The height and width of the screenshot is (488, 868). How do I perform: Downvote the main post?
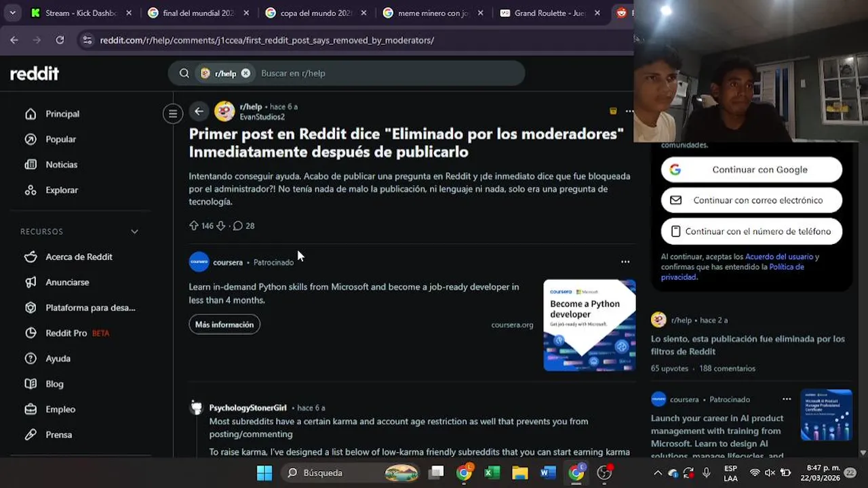220,226
